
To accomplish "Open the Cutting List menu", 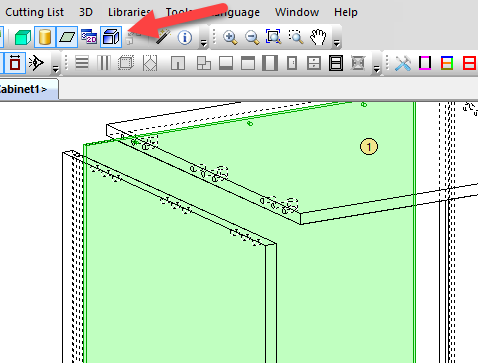I will click(x=34, y=12).
